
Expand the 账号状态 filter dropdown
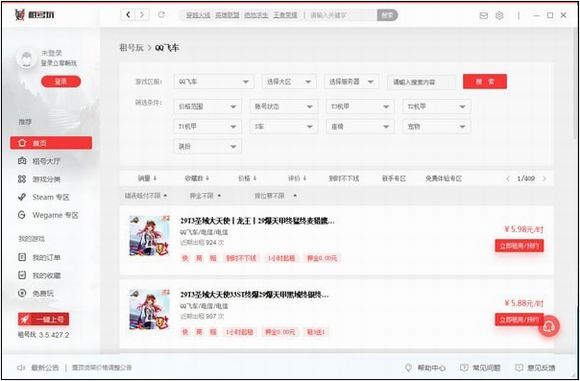[x=284, y=107]
